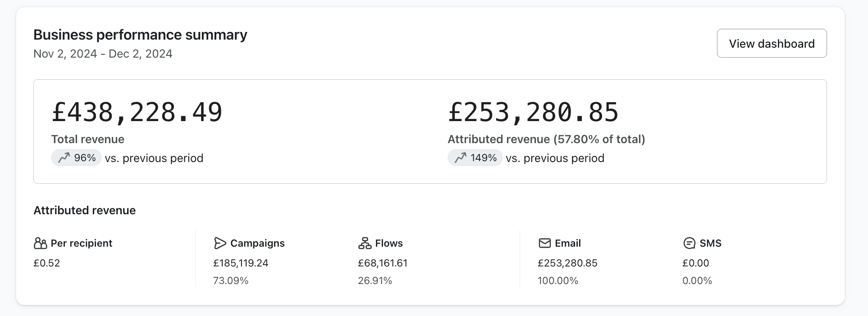Click the Per recipient people icon

[40, 244]
